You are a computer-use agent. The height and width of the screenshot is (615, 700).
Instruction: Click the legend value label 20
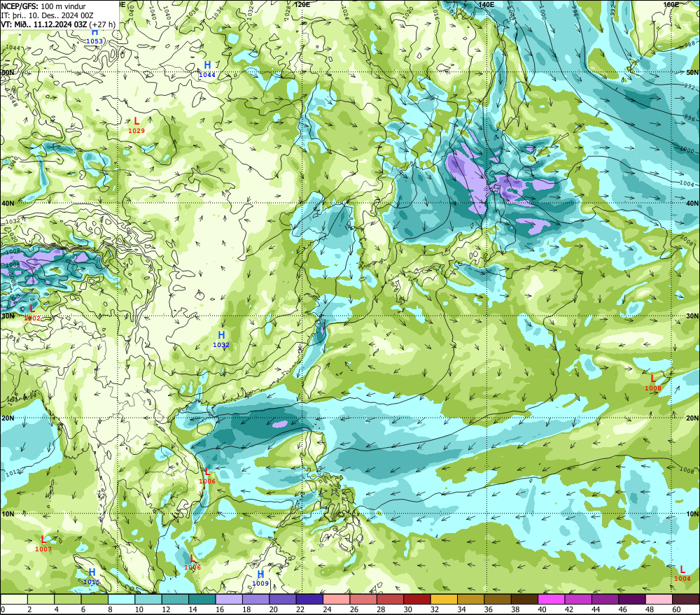[x=274, y=609]
